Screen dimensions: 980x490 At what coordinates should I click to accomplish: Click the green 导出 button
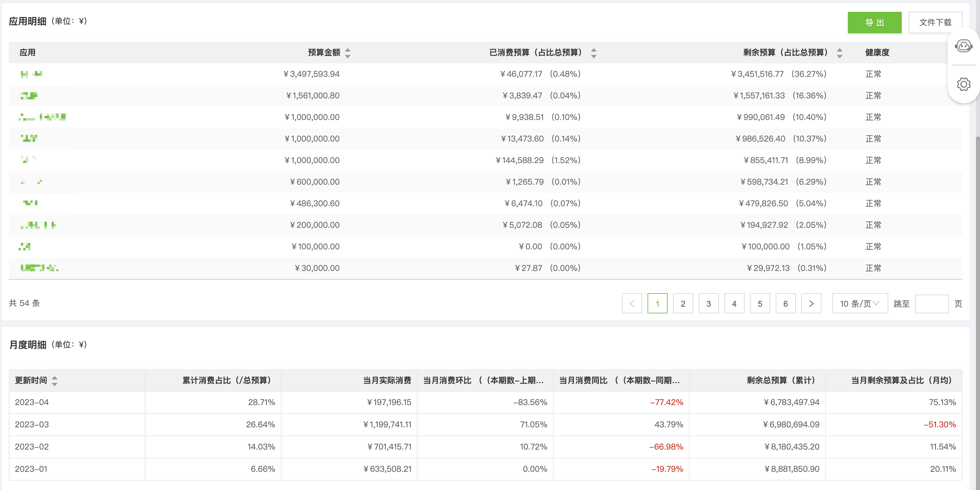(x=874, y=23)
